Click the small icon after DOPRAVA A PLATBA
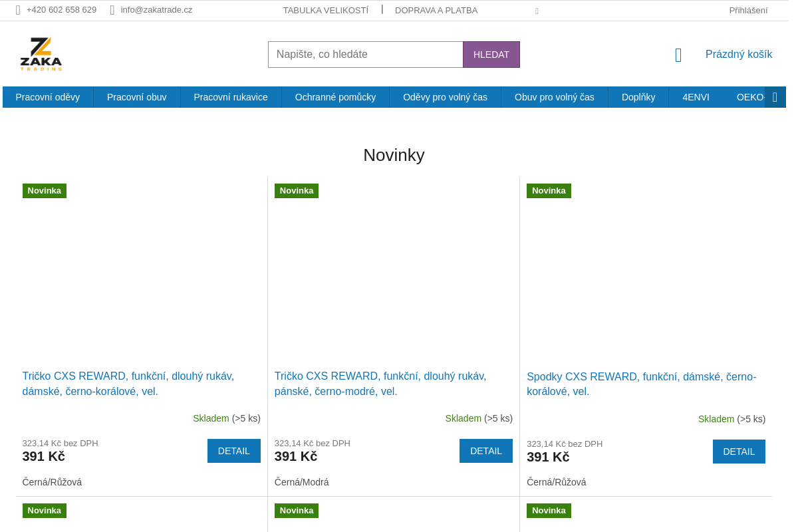The width and height of the screenshot is (798, 532). click(537, 11)
